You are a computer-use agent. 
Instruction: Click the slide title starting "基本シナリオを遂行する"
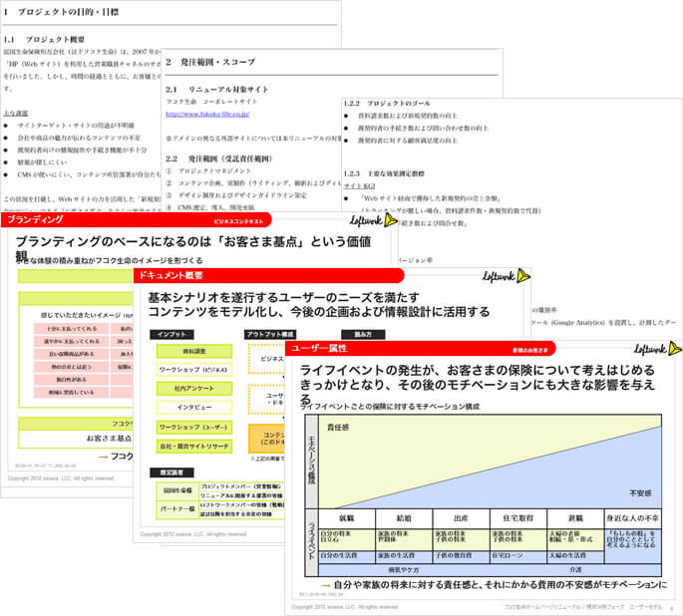319,304
